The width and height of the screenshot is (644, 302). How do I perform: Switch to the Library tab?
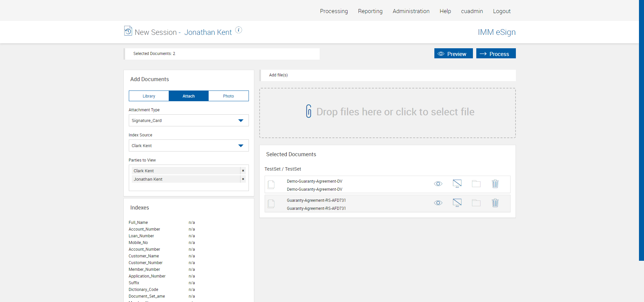tap(149, 96)
